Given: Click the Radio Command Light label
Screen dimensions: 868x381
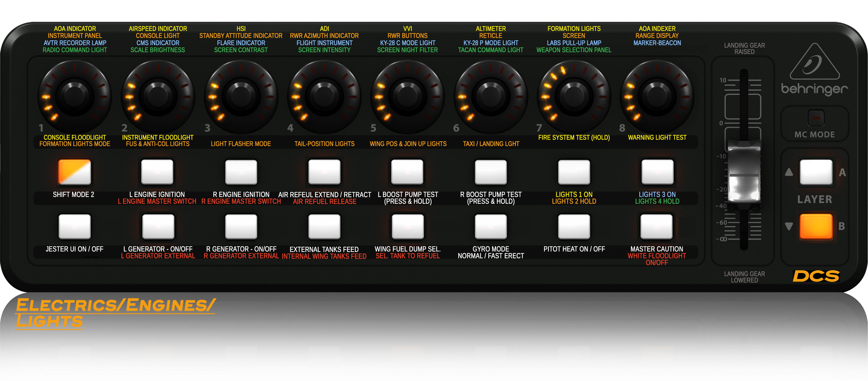Looking at the screenshot, I should 74,50.
